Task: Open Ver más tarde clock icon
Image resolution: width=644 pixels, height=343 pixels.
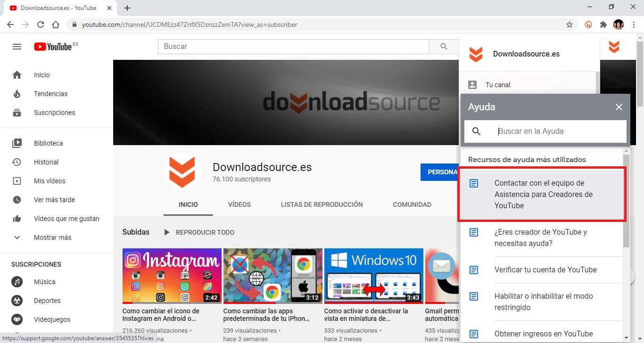Action: coord(17,200)
